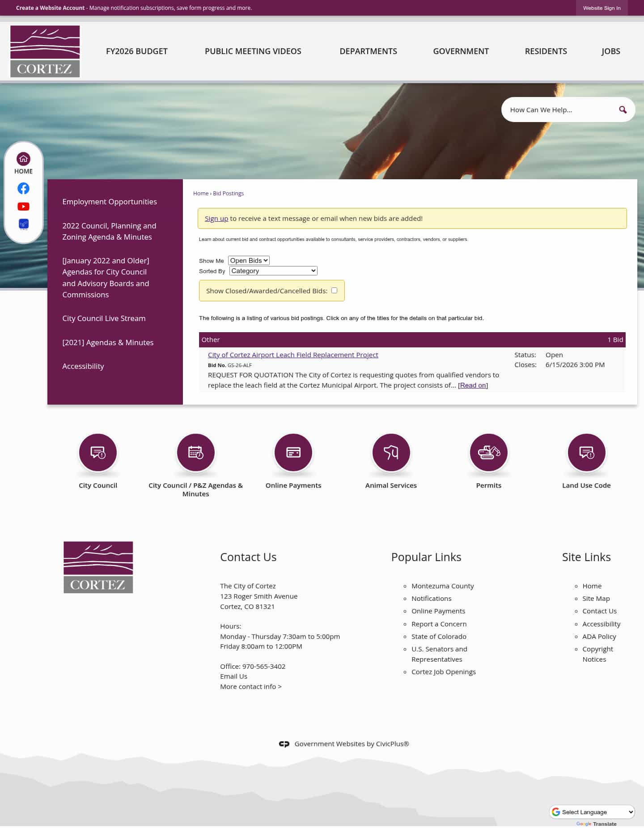
Task: Open the Facebook icon link
Action: [x=23, y=188]
